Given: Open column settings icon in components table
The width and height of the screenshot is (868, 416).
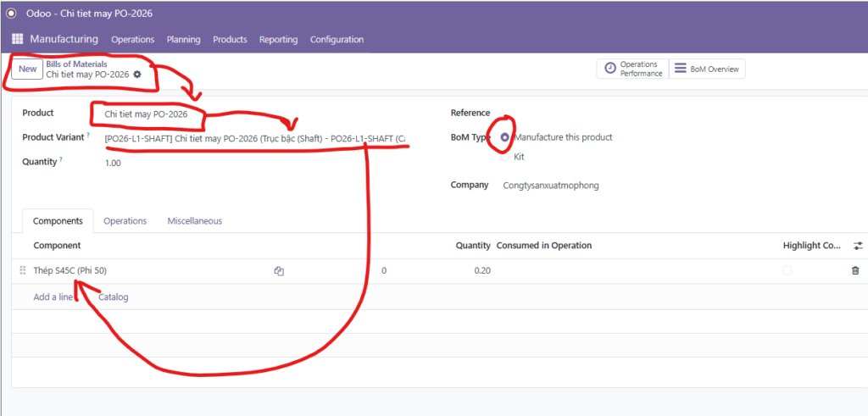Looking at the screenshot, I should (x=858, y=246).
